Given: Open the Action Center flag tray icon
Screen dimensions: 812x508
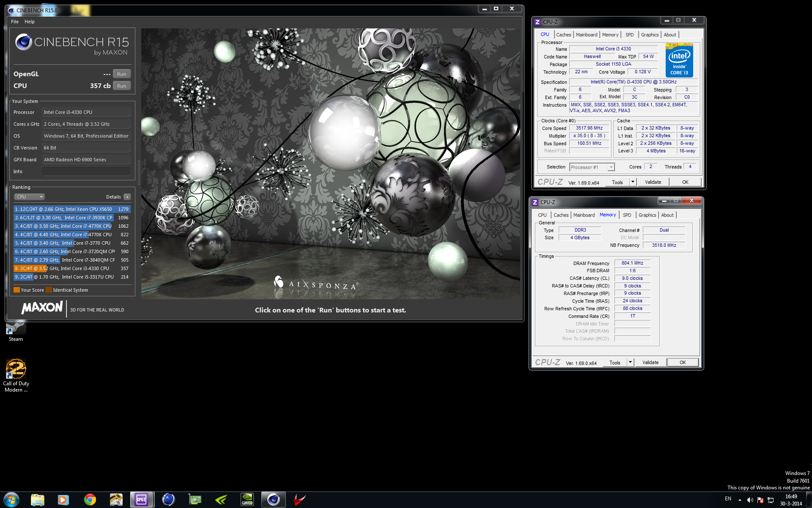Looking at the screenshot, I should [760, 500].
